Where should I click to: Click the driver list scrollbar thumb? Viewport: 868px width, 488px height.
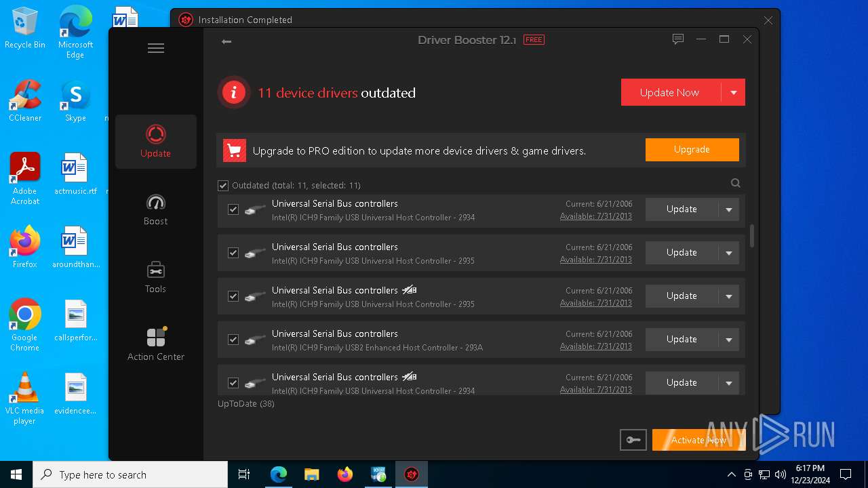(752, 235)
